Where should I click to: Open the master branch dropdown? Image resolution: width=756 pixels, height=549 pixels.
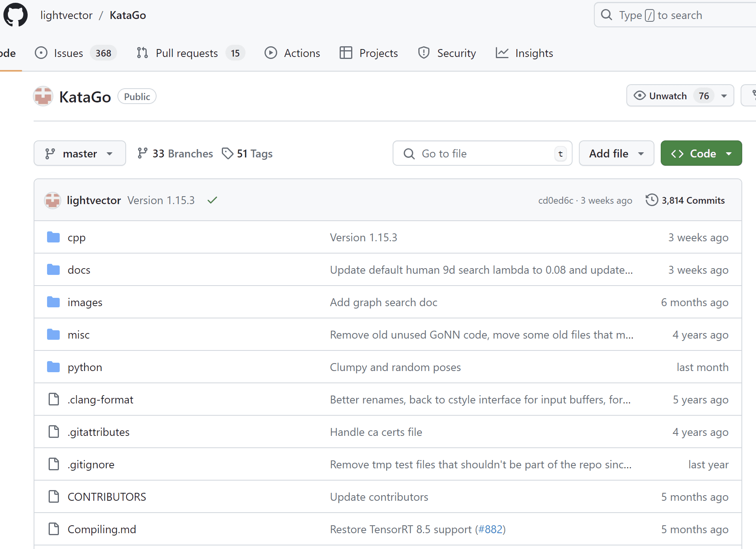(x=80, y=153)
